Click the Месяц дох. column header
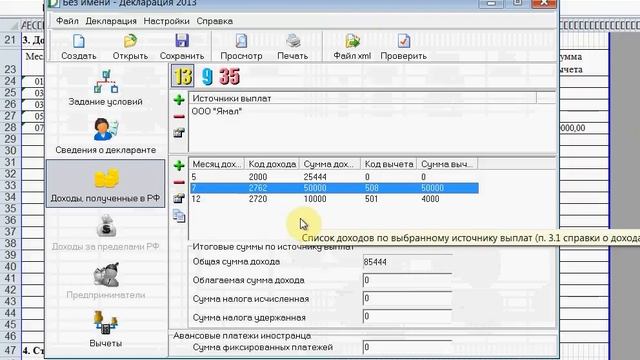The image size is (640, 360). tap(217, 164)
